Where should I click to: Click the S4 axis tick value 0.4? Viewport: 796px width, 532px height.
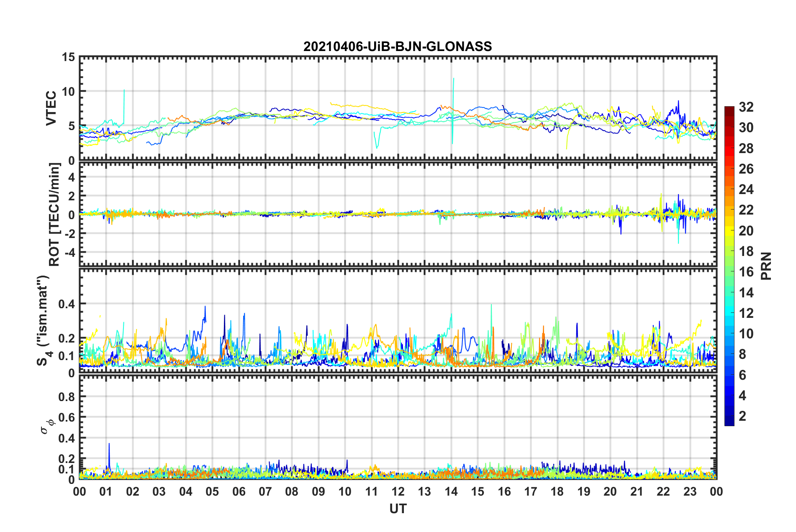(67, 304)
